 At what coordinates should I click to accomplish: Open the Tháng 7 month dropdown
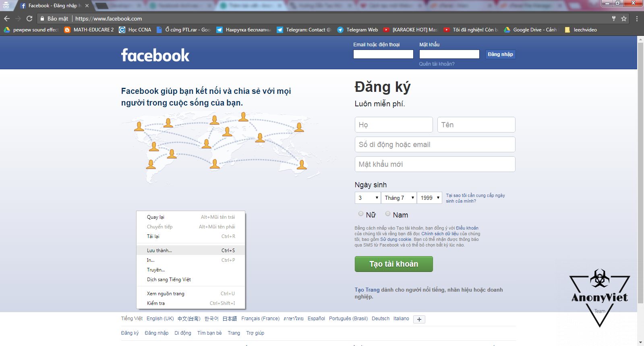point(399,198)
